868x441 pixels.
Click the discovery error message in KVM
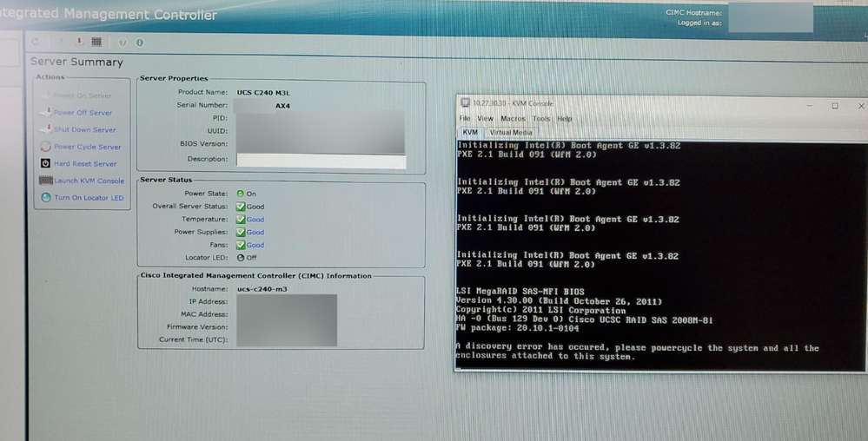637,352
